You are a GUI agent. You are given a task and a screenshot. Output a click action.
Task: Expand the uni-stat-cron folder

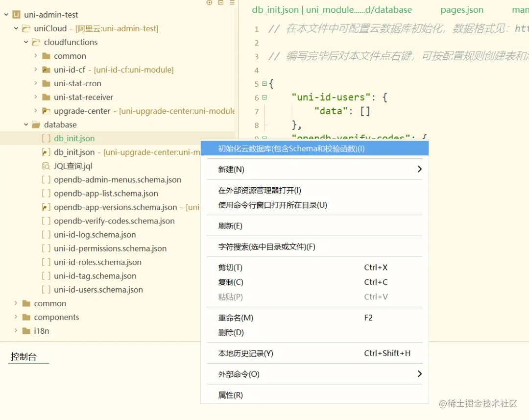36,83
